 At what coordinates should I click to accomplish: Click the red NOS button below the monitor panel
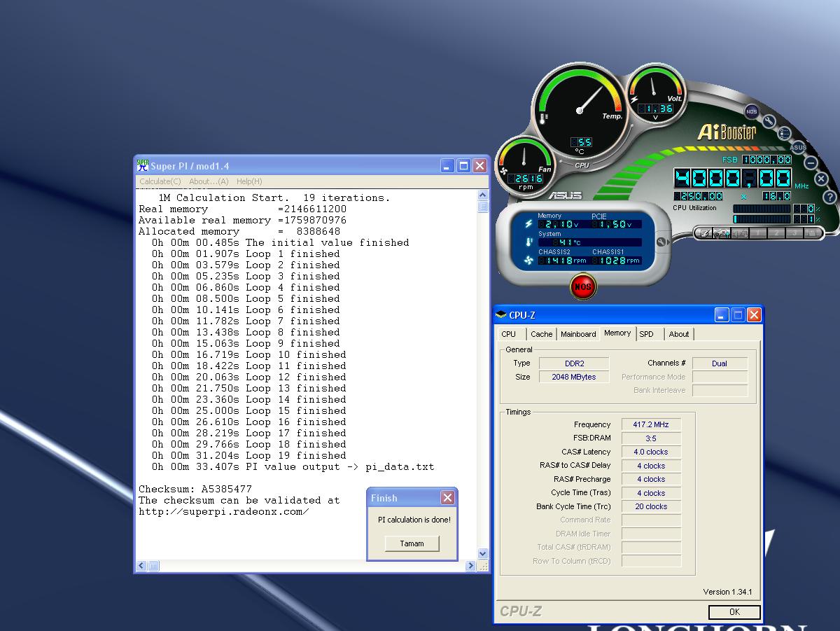click(x=582, y=286)
